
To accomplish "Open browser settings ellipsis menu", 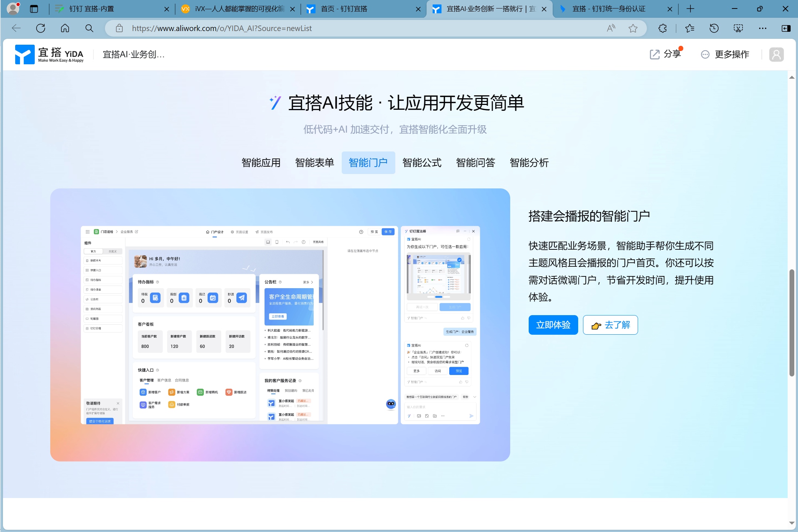I will (763, 28).
